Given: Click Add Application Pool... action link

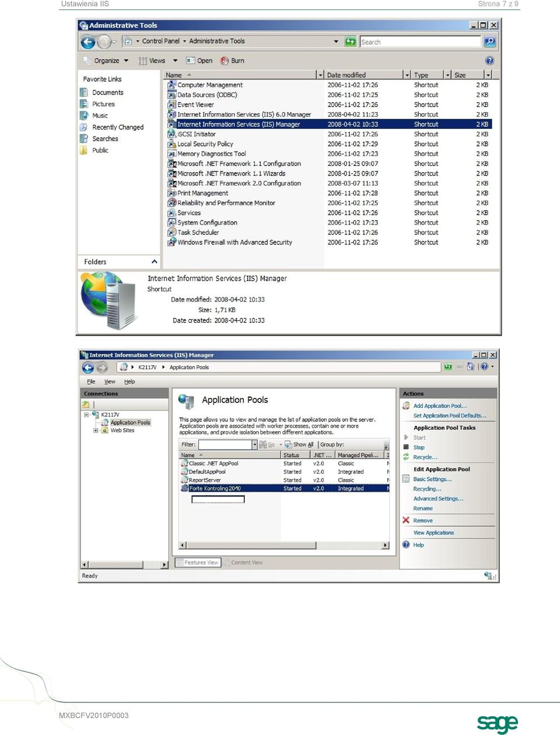Looking at the screenshot, I should point(440,406).
